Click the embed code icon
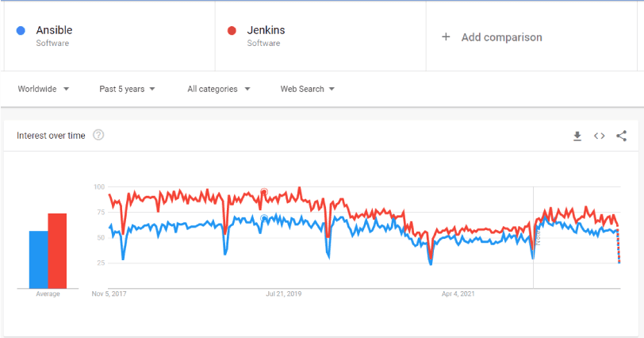Viewport: 644px width, 338px height. (600, 136)
